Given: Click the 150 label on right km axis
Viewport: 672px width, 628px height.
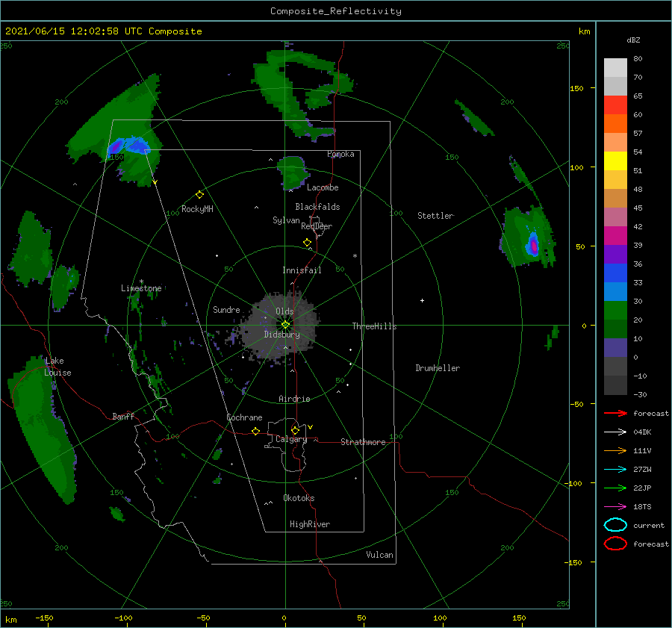Looking at the screenshot, I should point(577,88).
